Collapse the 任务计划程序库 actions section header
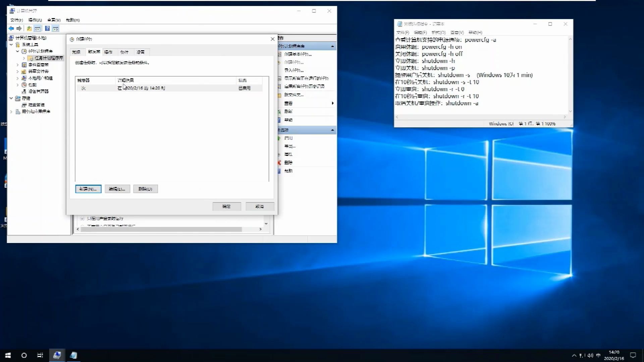This screenshot has width=644, height=362. 332,46
